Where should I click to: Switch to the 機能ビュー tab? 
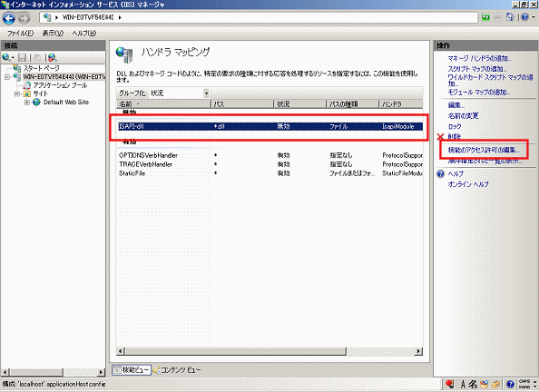point(132,370)
